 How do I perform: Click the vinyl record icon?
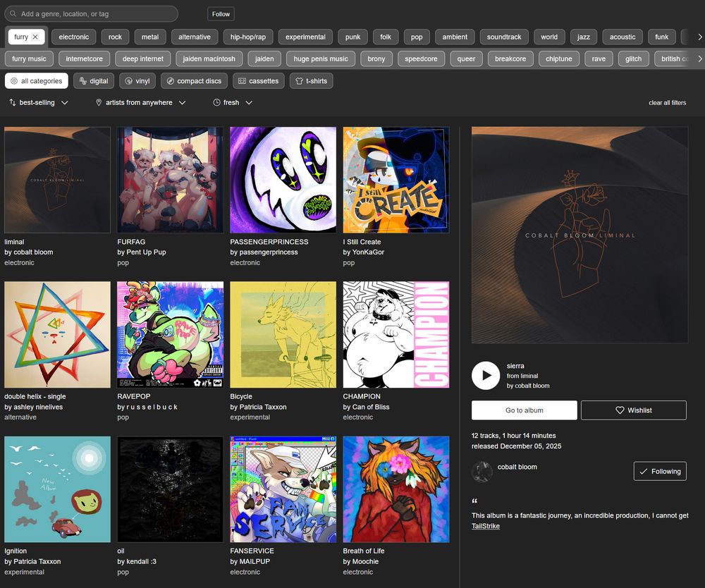pos(128,81)
